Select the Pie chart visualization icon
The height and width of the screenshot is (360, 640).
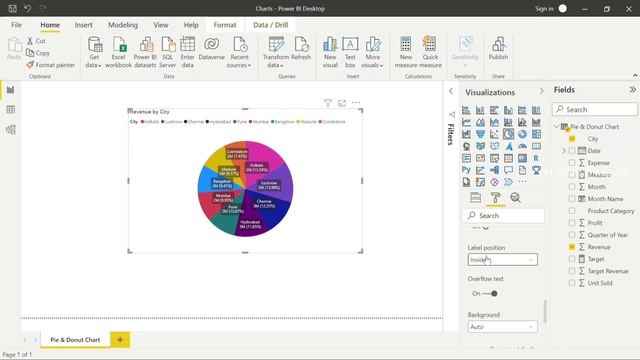pos(508,134)
